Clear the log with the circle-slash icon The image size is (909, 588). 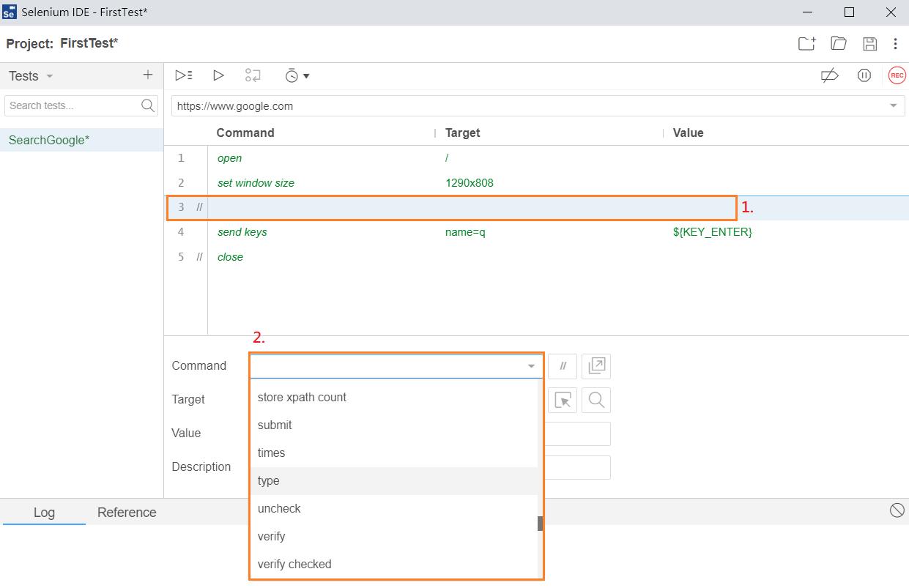pyautogui.click(x=897, y=510)
